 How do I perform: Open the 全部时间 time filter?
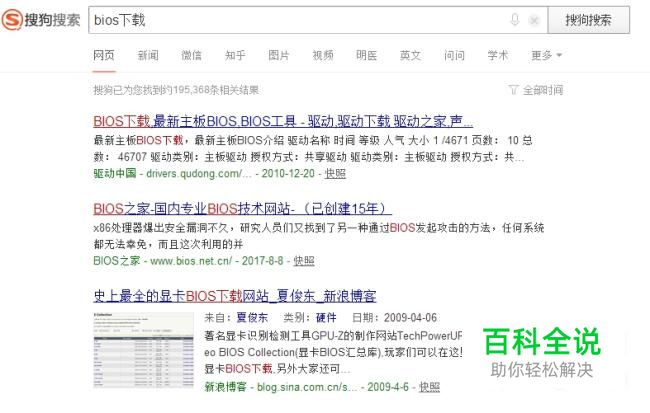pyautogui.click(x=543, y=90)
